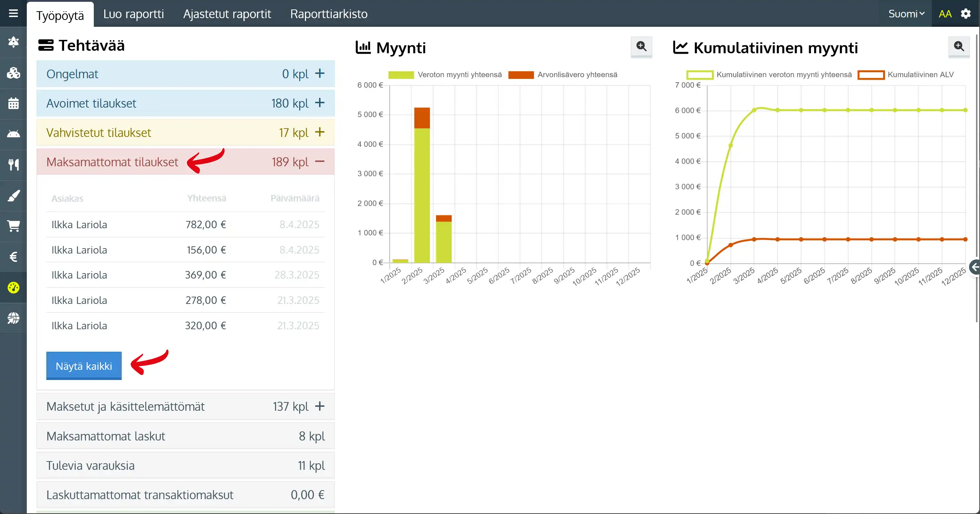The width and height of the screenshot is (980, 514).
Task: Select the paintbrush icon in sidebar
Action: (x=13, y=196)
